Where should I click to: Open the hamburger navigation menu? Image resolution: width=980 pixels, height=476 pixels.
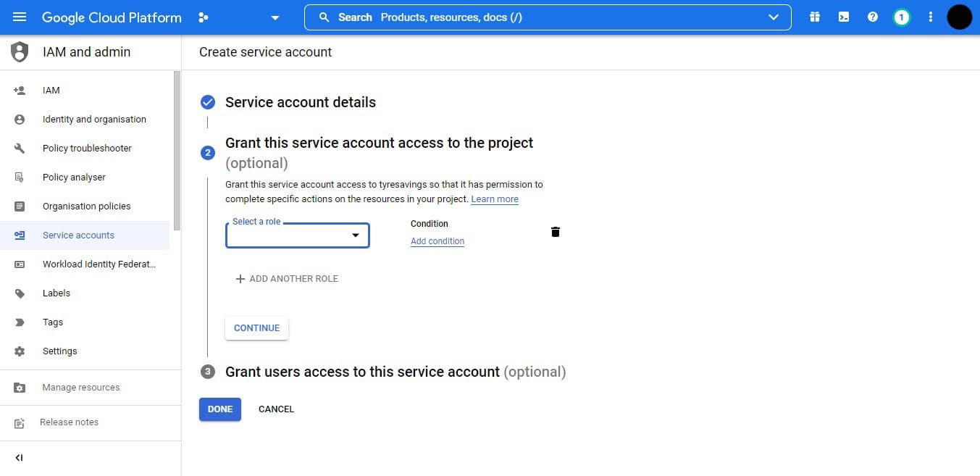[x=20, y=17]
